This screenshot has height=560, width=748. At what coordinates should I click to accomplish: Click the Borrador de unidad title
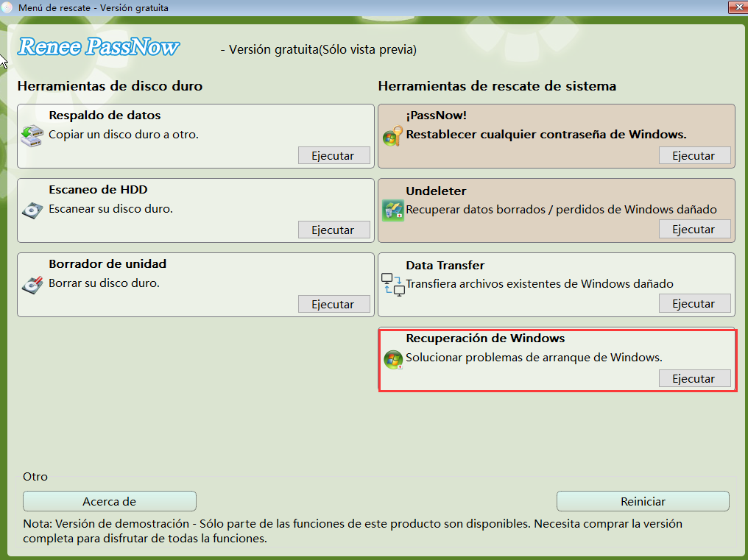coord(107,264)
